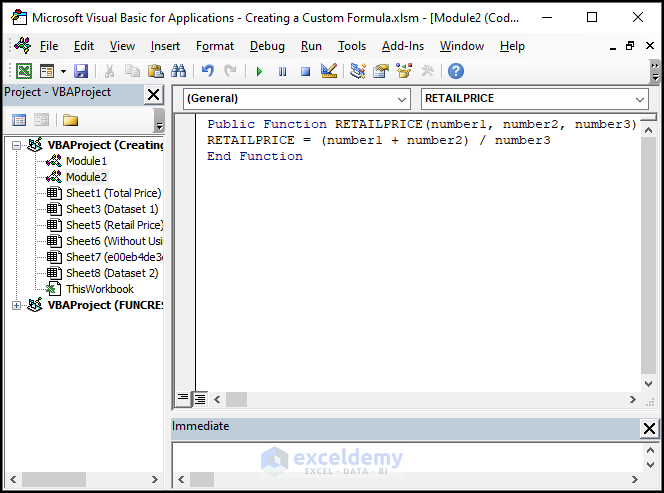Screen dimensions: 664x493
Task: Click View Object icon in Project pane
Action: pyautogui.click(x=41, y=120)
